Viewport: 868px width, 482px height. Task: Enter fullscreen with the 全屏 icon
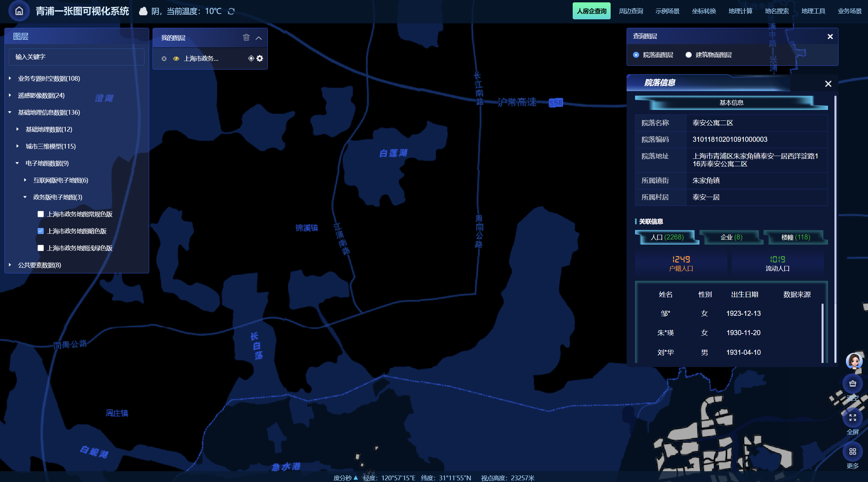pos(852,418)
